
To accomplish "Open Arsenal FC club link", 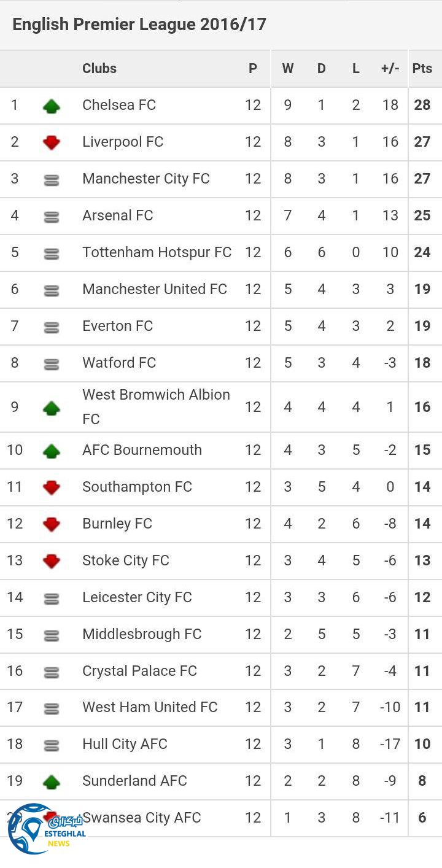I will (x=118, y=215).
